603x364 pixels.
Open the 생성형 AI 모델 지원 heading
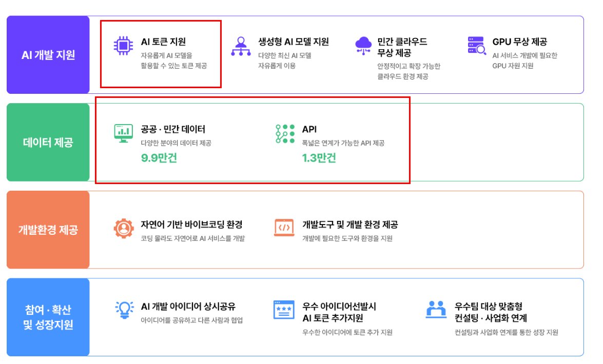(x=294, y=42)
